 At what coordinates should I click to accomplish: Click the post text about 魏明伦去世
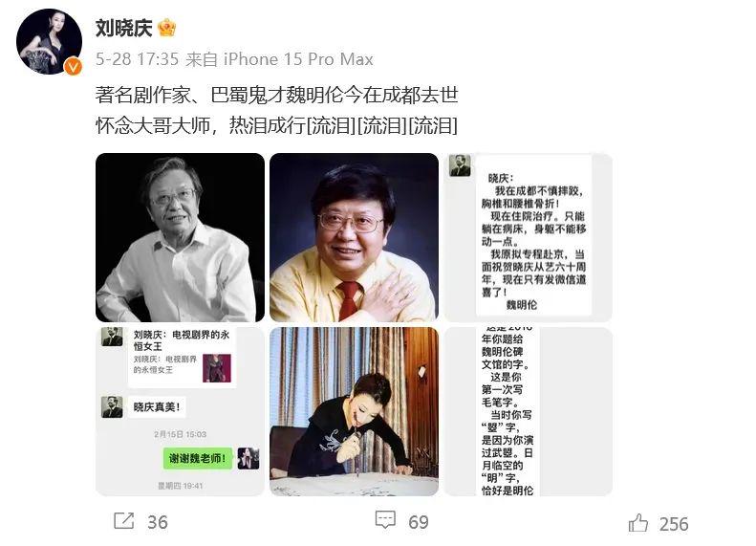click(277, 95)
